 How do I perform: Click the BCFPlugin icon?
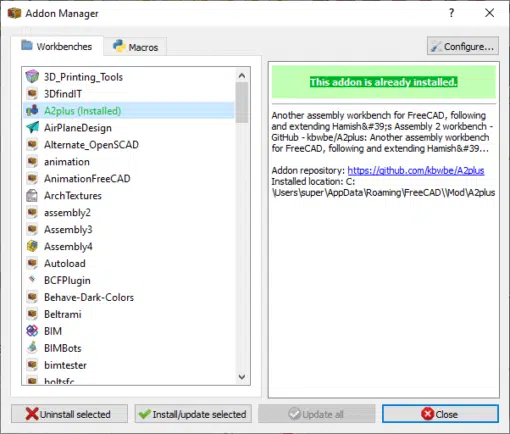pyautogui.click(x=32, y=279)
